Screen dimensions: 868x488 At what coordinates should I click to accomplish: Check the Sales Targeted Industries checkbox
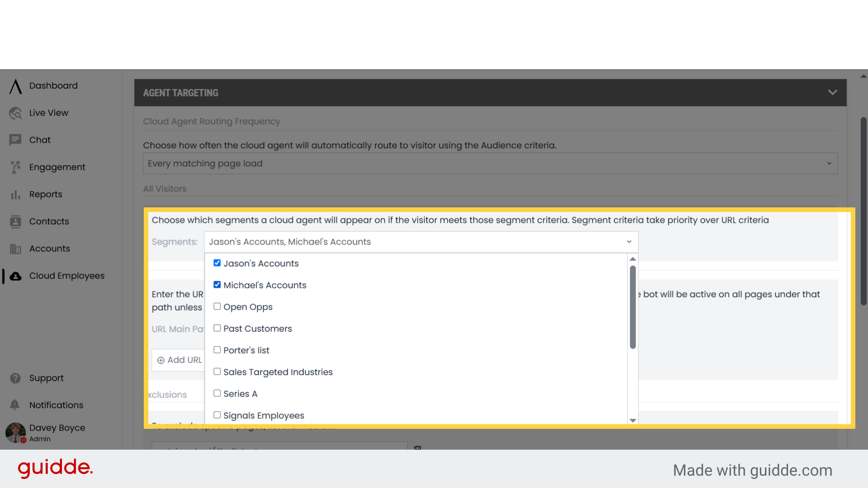point(217,371)
